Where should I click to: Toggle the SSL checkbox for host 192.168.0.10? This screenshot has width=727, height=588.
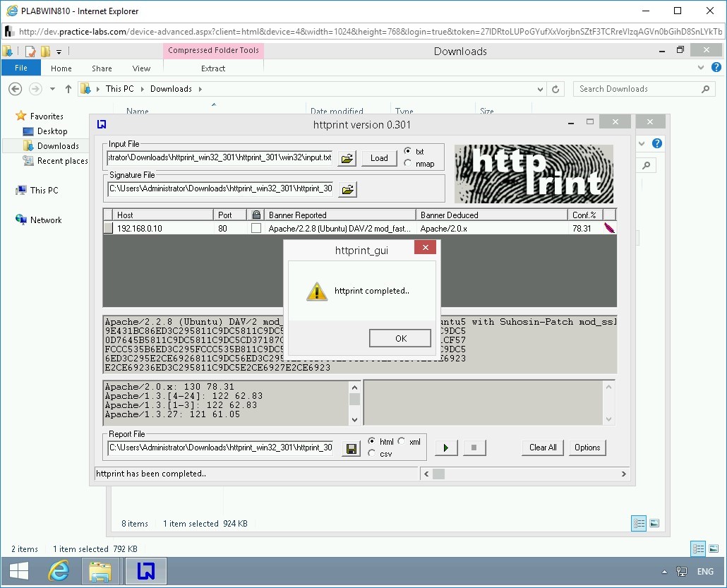pyautogui.click(x=256, y=228)
